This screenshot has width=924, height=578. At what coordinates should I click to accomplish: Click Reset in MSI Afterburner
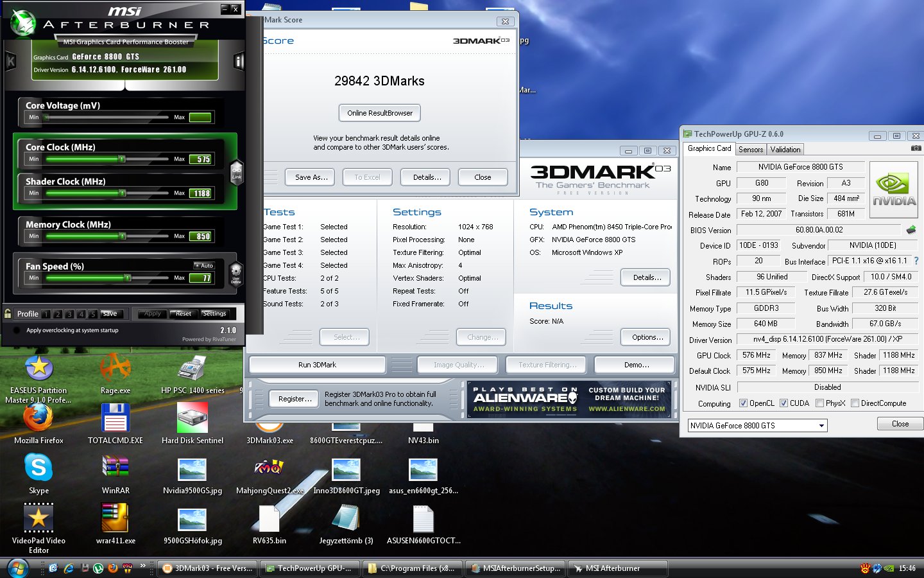[x=184, y=313]
